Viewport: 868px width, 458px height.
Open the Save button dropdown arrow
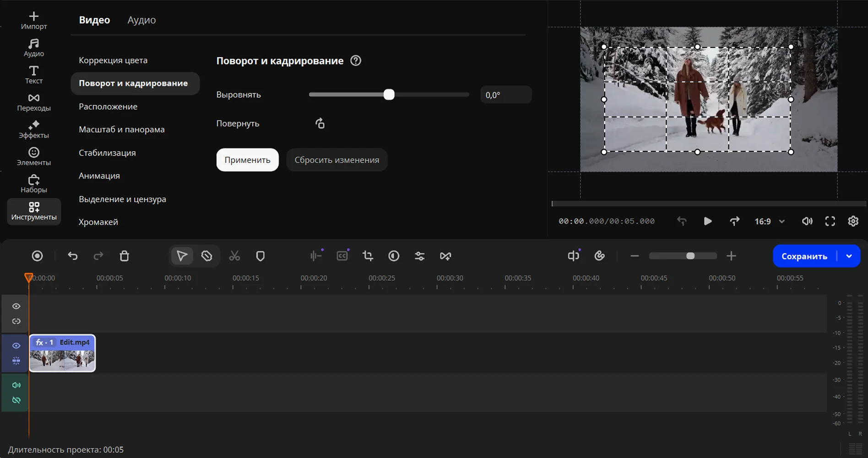click(849, 256)
